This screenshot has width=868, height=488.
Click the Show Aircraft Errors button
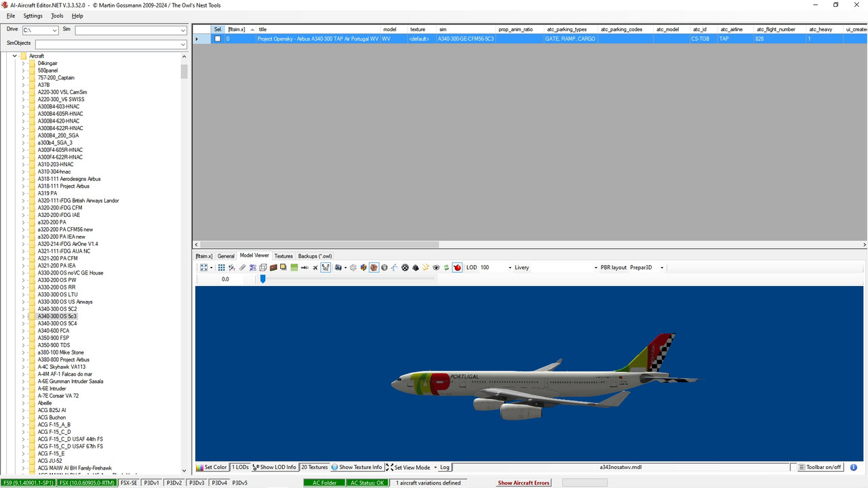point(524,483)
